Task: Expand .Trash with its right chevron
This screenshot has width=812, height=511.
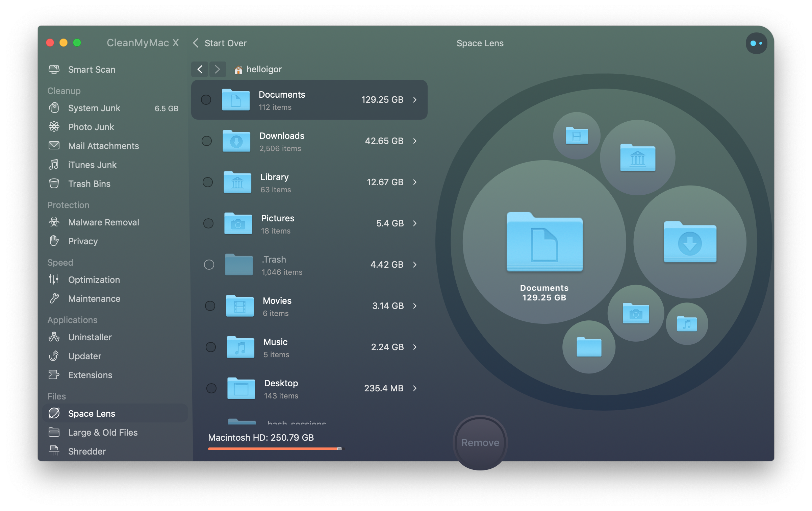Action: coord(415,265)
